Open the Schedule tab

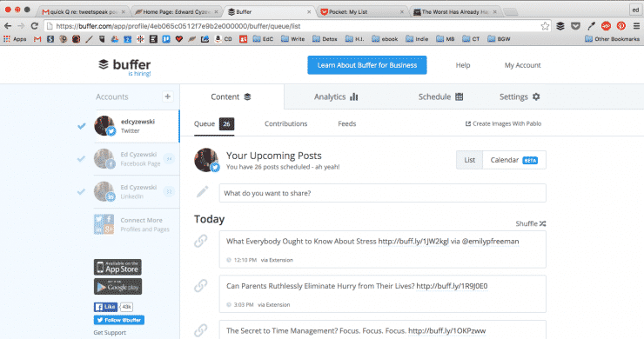[440, 96]
